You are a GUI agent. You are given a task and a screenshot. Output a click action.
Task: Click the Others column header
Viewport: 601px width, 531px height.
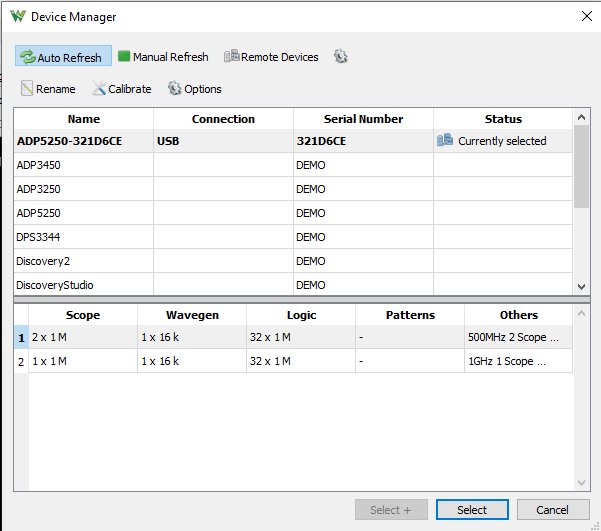coord(519,315)
